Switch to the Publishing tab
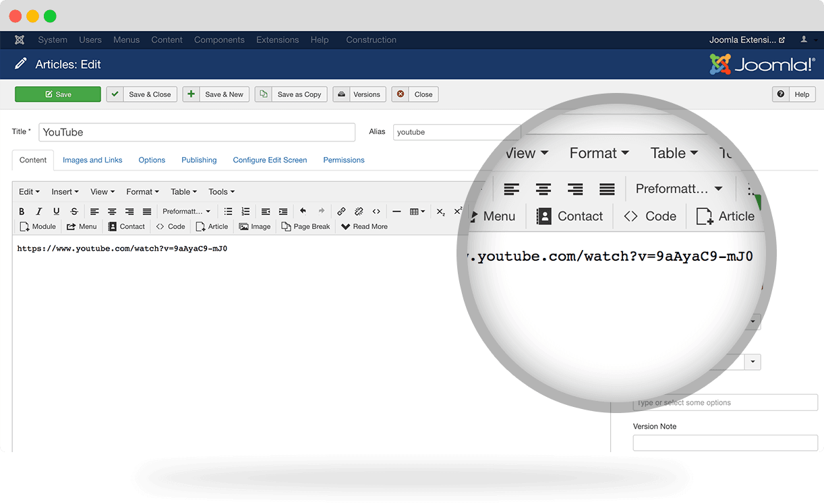The image size is (824, 504). (199, 160)
